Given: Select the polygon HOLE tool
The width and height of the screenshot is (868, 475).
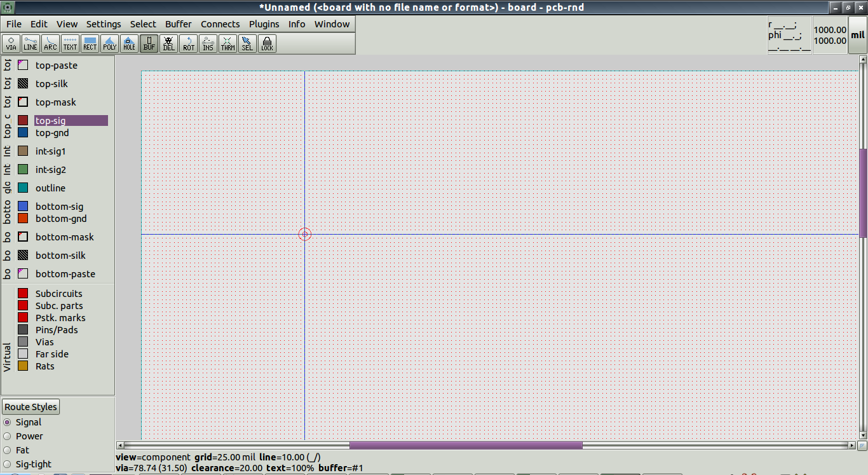Looking at the screenshot, I should 130,43.
